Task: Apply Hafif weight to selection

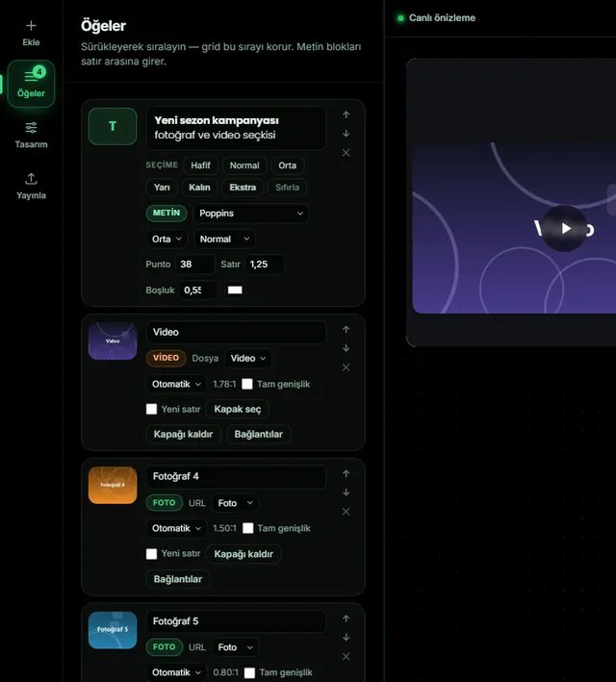Action: (x=200, y=165)
